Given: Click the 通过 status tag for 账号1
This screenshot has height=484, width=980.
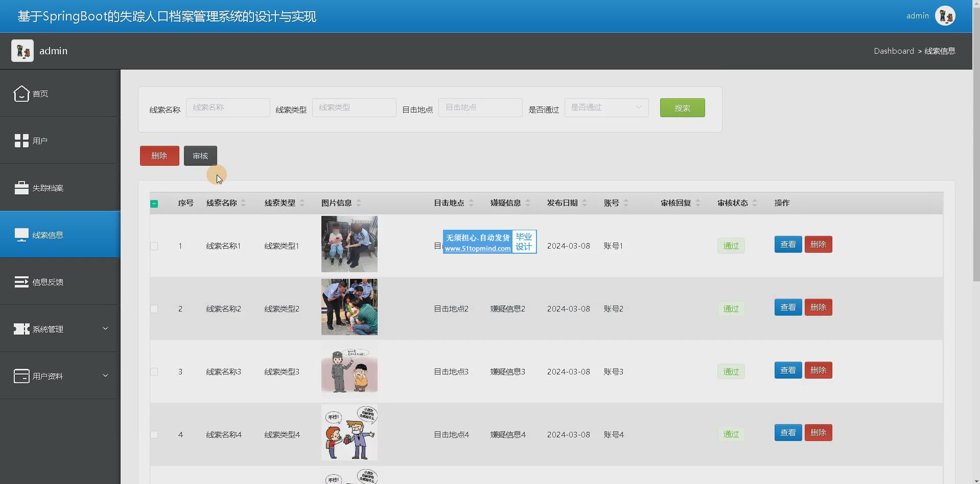Looking at the screenshot, I should [x=731, y=246].
